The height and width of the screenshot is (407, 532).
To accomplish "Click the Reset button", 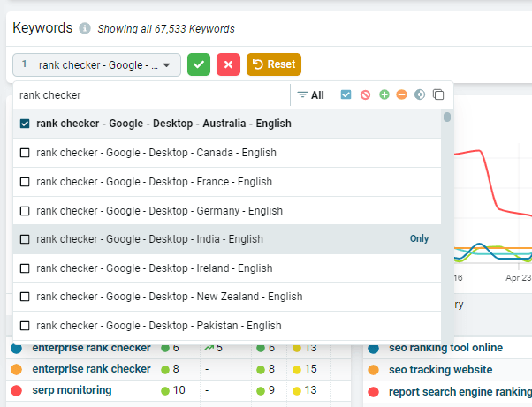I will click(274, 64).
